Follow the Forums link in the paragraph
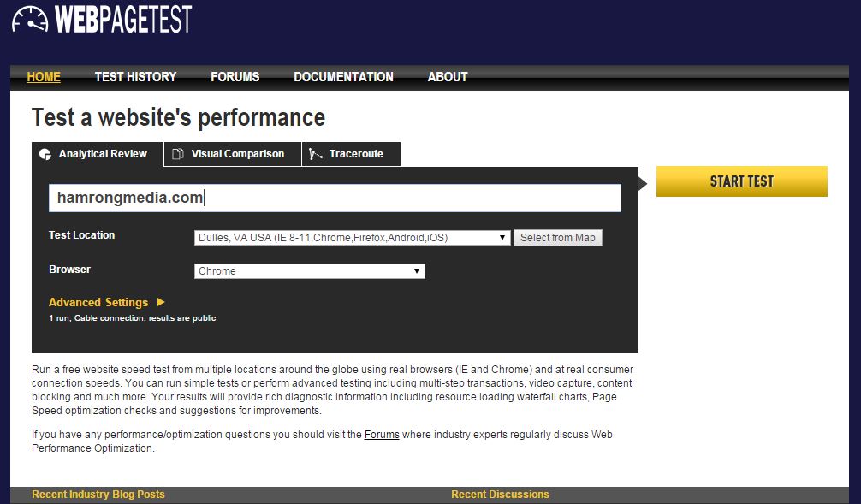Image resolution: width=861 pixels, height=504 pixels. (x=382, y=435)
